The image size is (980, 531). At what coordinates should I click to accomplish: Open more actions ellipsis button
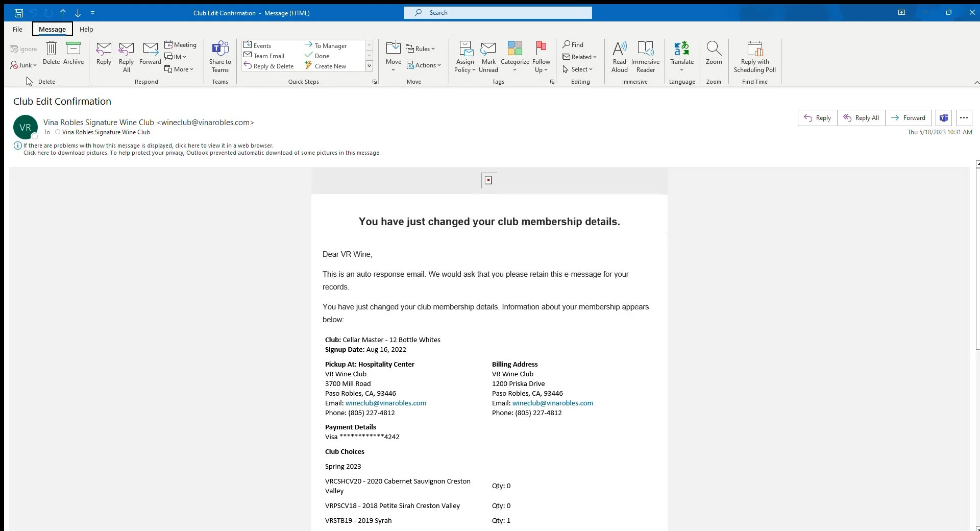964,118
